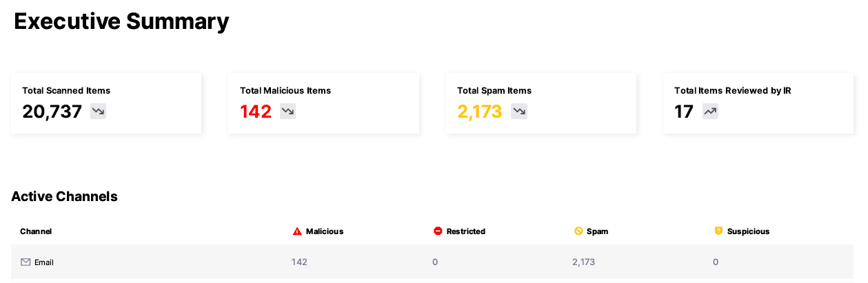Image resolution: width=868 pixels, height=283 pixels.
Task: Click the yellow Spam column icon
Action: (x=578, y=231)
